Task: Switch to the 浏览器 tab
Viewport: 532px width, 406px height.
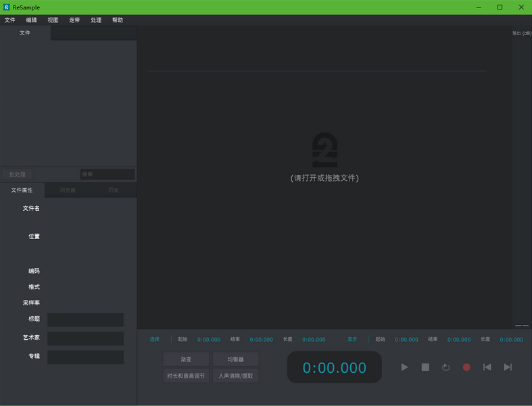Action: tap(68, 190)
